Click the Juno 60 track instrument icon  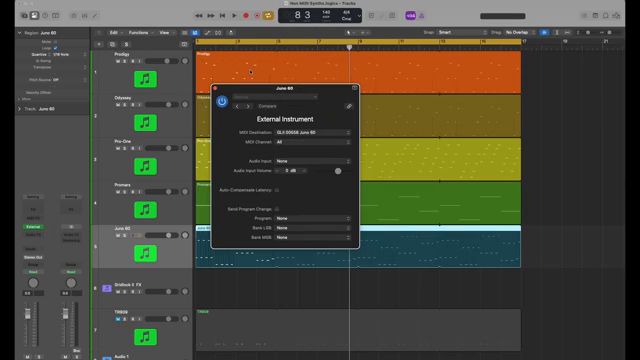click(145, 253)
